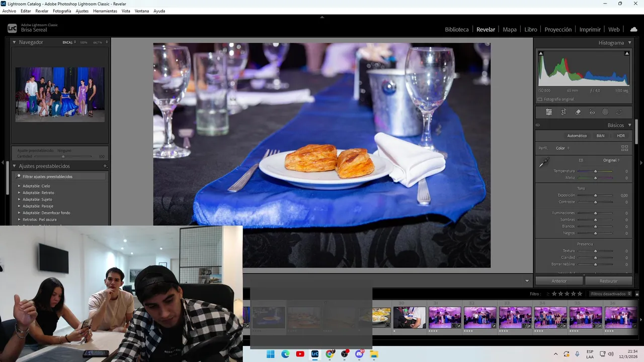Screen dimensions: 644x362
Task: Click the cloud sync status icon
Action: tap(633, 29)
